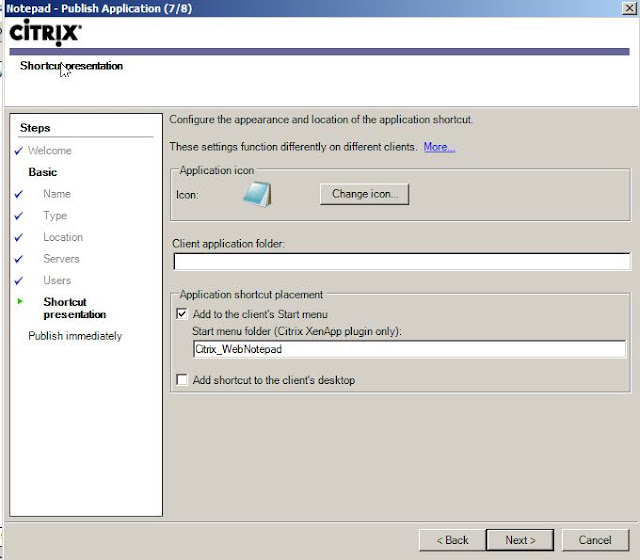Select the Publish immediately step
The height and width of the screenshot is (560, 640).
(x=75, y=336)
